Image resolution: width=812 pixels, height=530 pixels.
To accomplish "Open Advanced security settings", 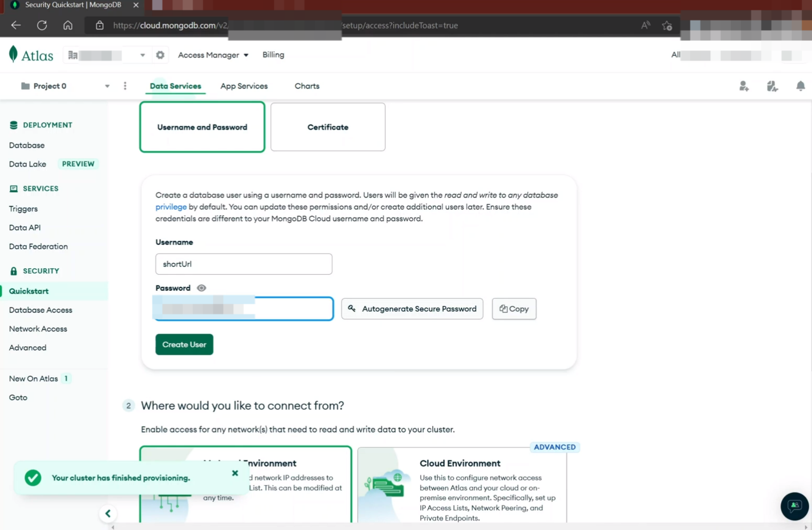I will (27, 348).
